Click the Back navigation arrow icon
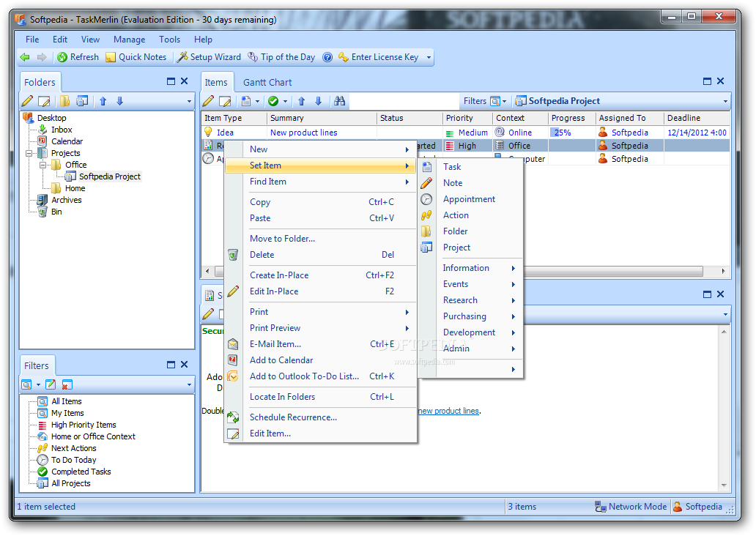 point(25,57)
